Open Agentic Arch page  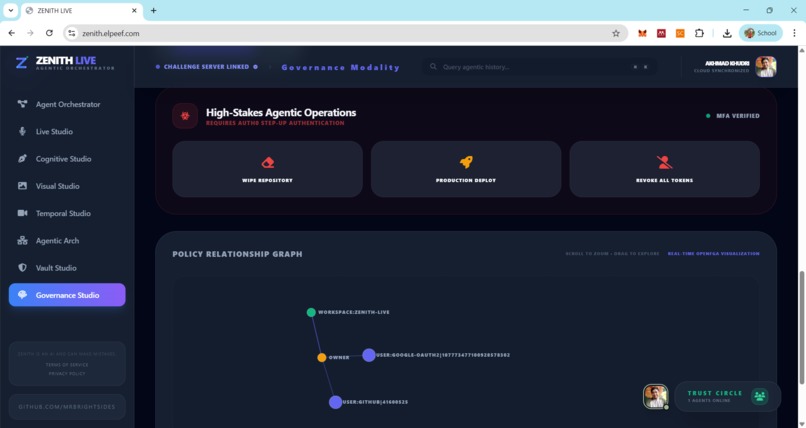click(x=67, y=240)
